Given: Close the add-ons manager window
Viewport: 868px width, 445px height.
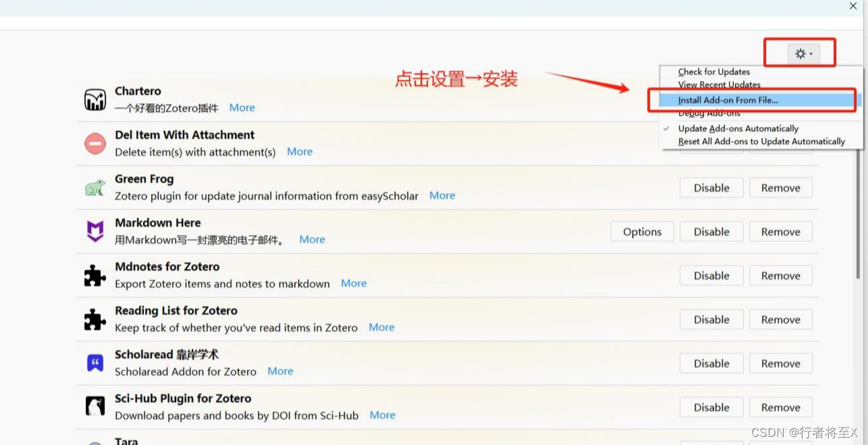Looking at the screenshot, I should (x=853, y=6).
